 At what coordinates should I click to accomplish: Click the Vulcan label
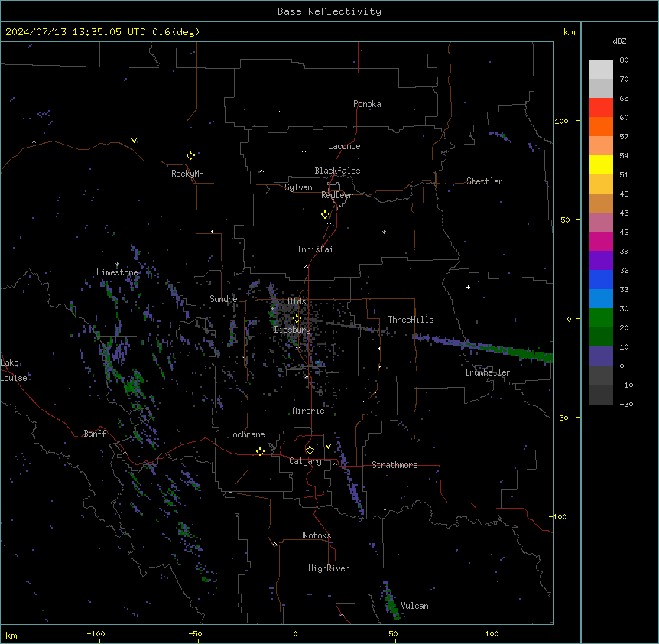coord(415,606)
